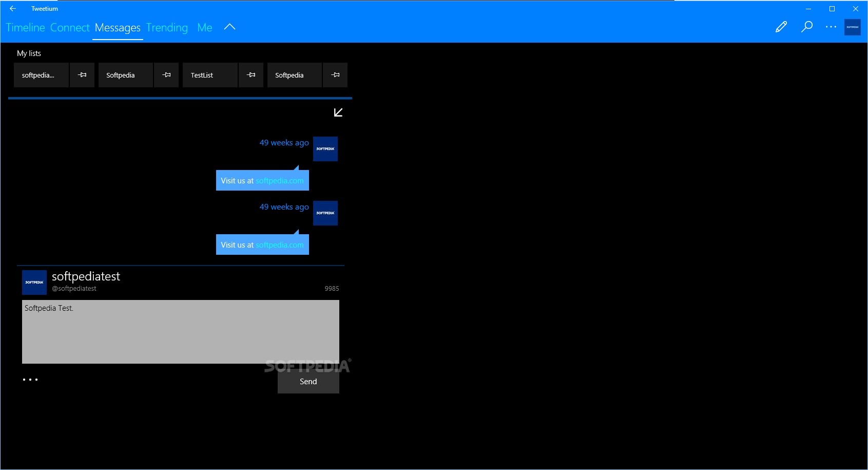Screen dimensions: 868x470
Task: Collapse the lists panel with the up chevron
Action: [x=230, y=27]
